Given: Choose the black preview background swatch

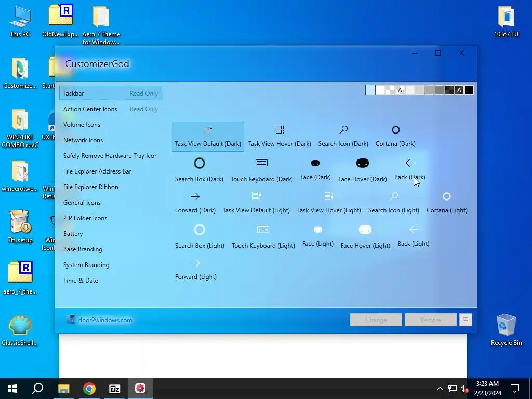Looking at the screenshot, I should pyautogui.click(x=469, y=90).
